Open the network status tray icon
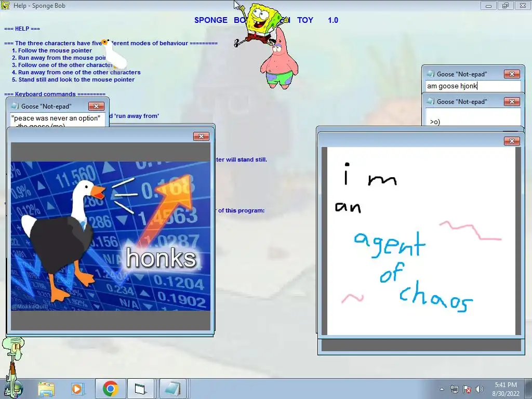532x399 pixels. tap(454, 389)
